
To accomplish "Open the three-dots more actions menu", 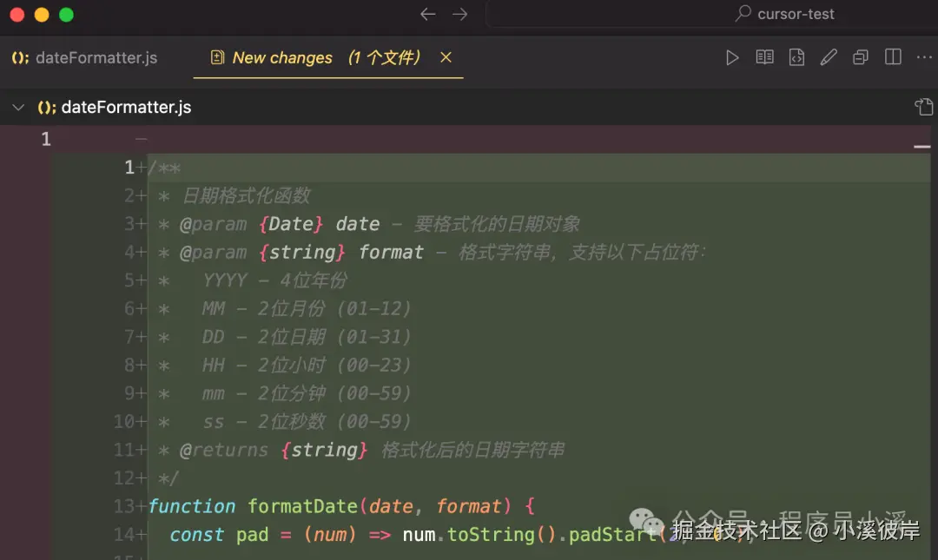I will click(924, 57).
